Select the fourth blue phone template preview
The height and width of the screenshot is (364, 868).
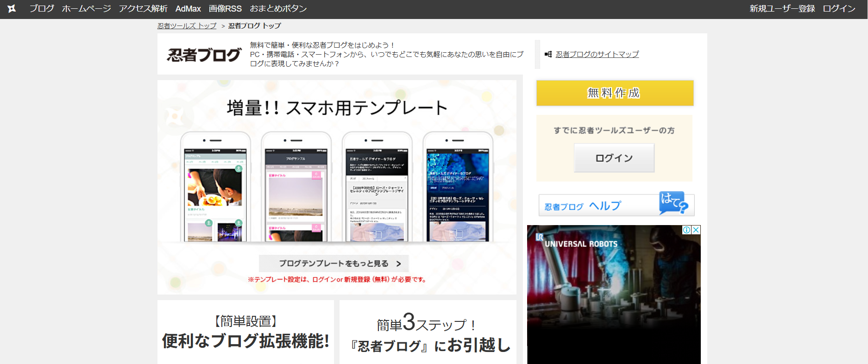458,187
